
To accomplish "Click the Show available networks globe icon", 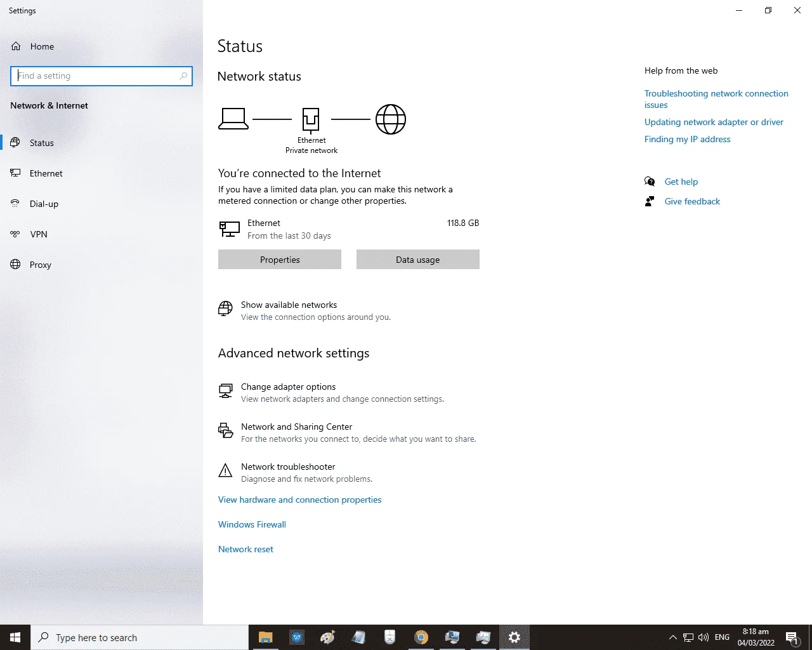I will [x=225, y=309].
